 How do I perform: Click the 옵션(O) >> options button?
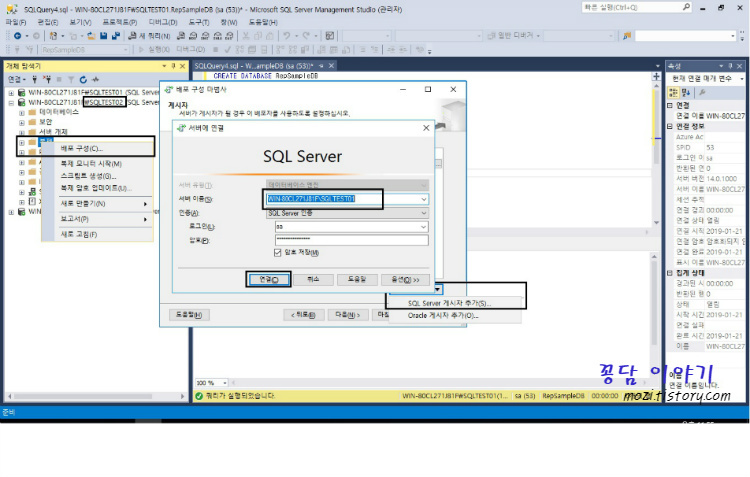coord(405,279)
